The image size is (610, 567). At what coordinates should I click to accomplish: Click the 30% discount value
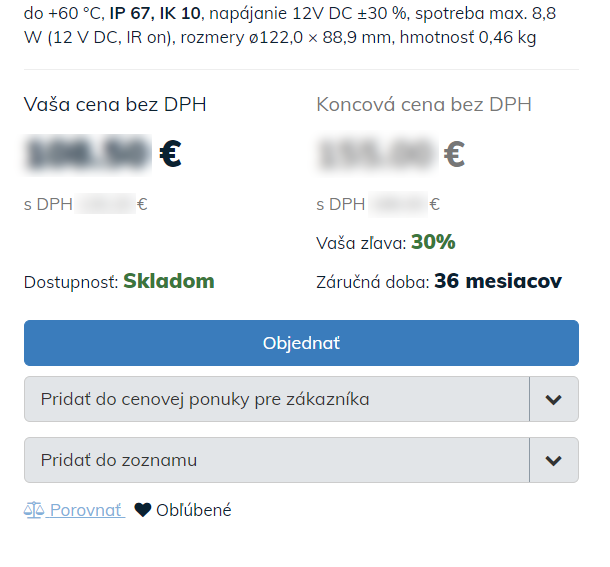coord(433,242)
